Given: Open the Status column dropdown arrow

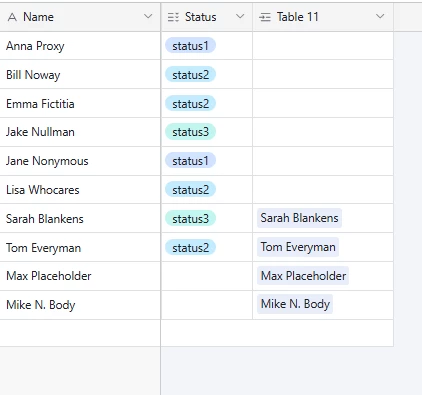Looking at the screenshot, I should (x=240, y=16).
